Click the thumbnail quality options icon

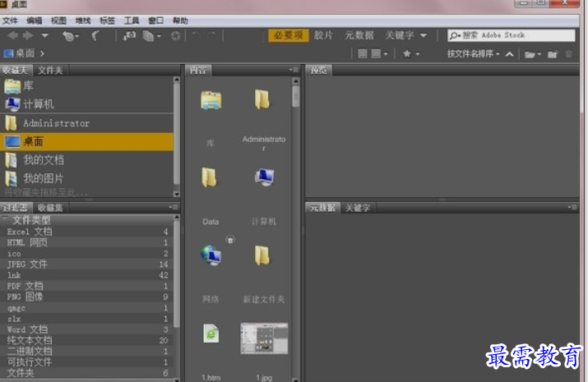click(362, 54)
